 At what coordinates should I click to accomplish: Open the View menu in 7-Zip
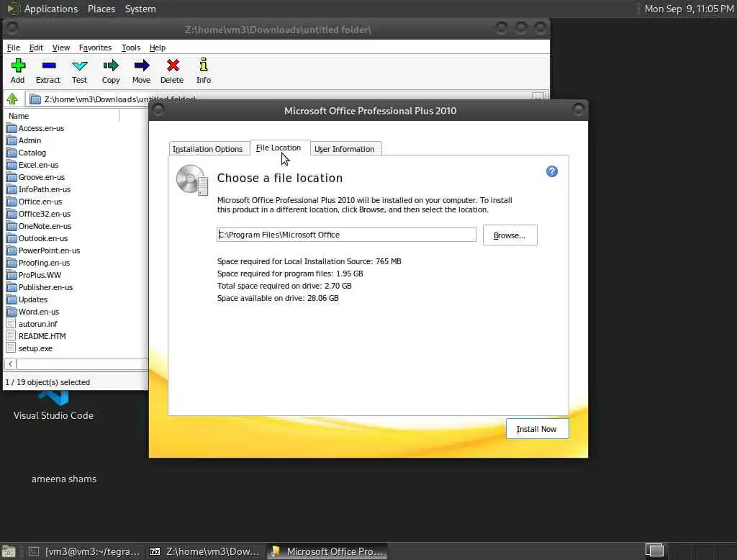point(60,48)
